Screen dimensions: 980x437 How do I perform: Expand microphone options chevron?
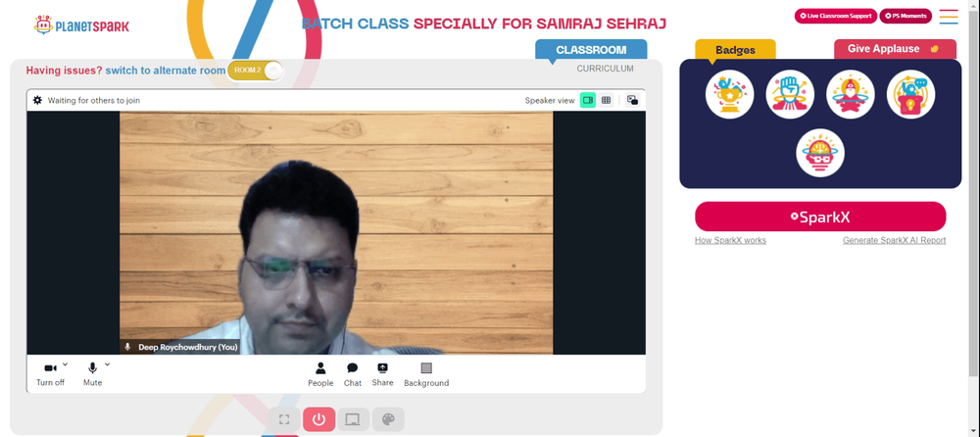(x=107, y=364)
